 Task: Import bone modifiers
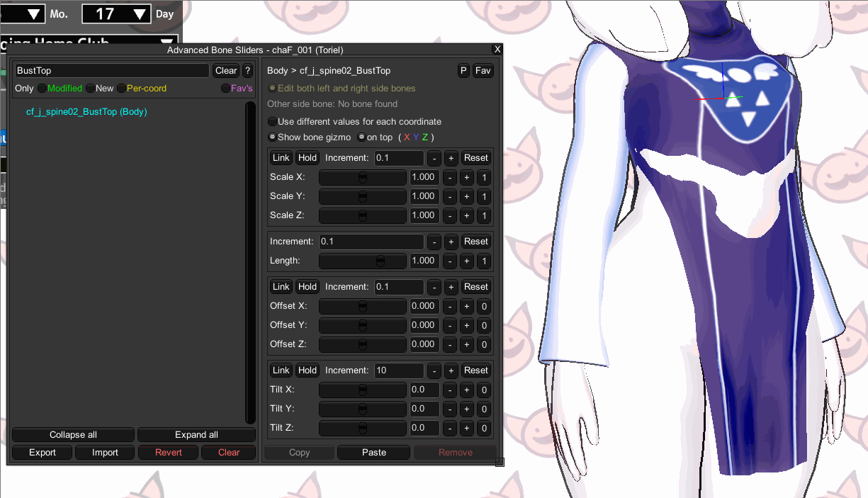[105, 453]
